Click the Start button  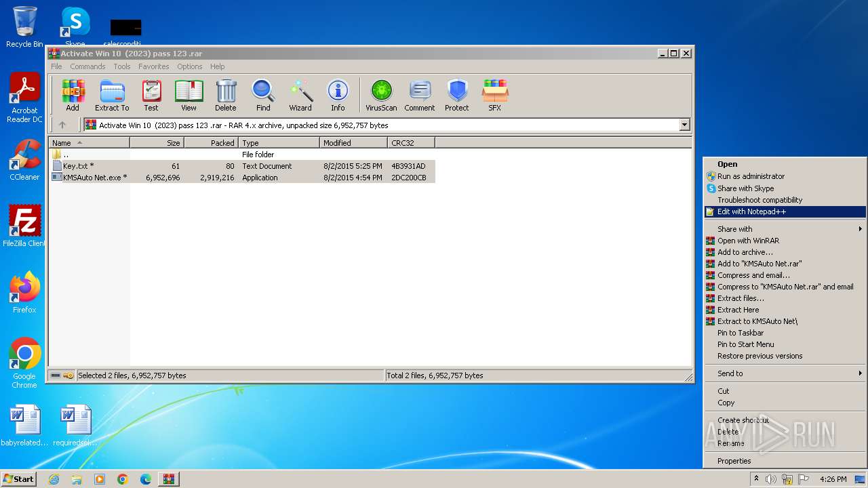[x=19, y=479]
